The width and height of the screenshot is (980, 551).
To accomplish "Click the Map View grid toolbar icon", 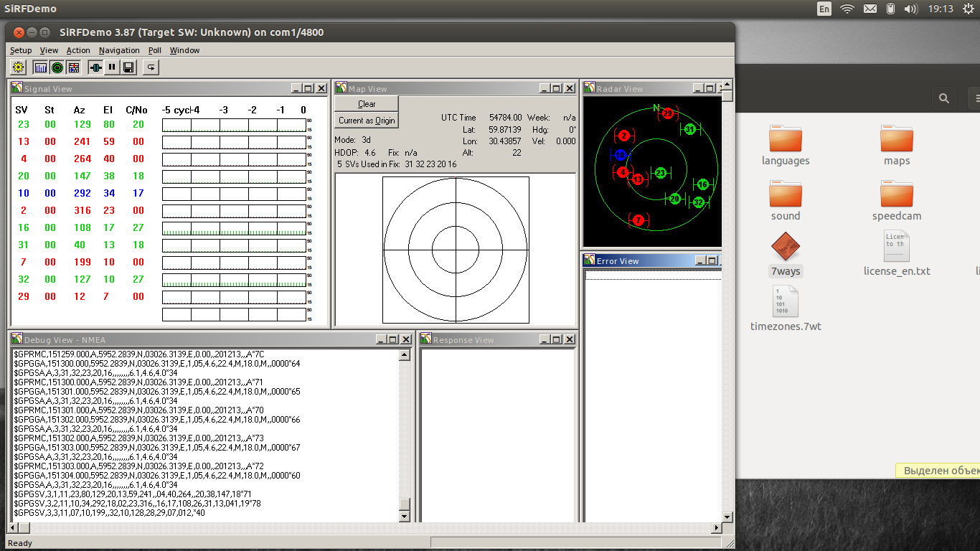I will click(x=73, y=67).
